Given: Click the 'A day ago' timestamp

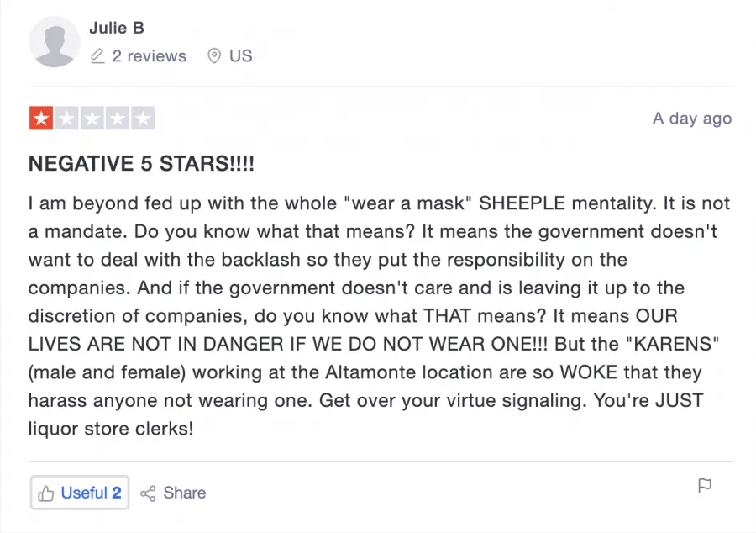Looking at the screenshot, I should [692, 119].
